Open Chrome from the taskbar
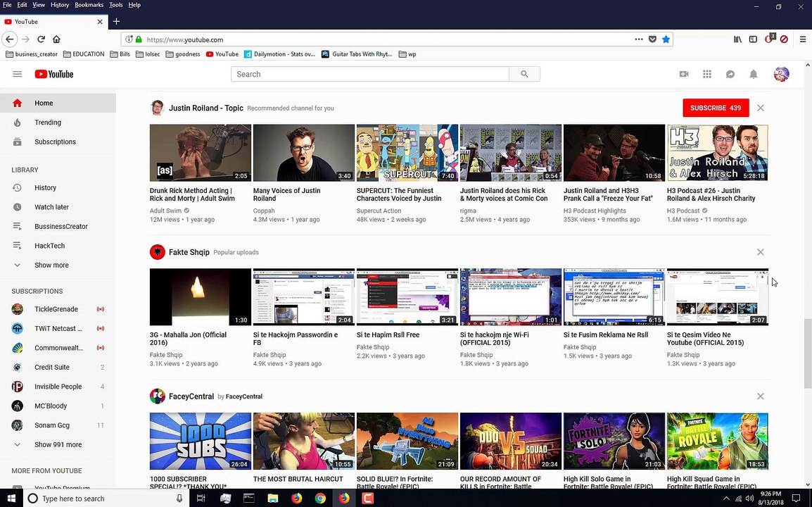812x507 pixels. 320,498
